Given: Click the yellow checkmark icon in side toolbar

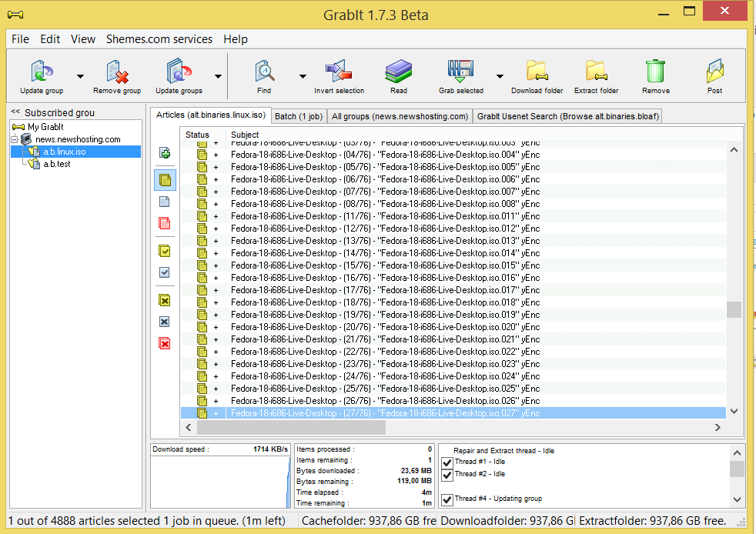Looking at the screenshot, I should pyautogui.click(x=165, y=251).
